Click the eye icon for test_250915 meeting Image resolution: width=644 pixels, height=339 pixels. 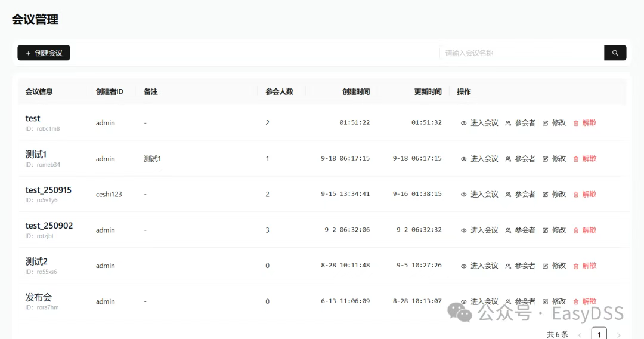pyautogui.click(x=463, y=195)
